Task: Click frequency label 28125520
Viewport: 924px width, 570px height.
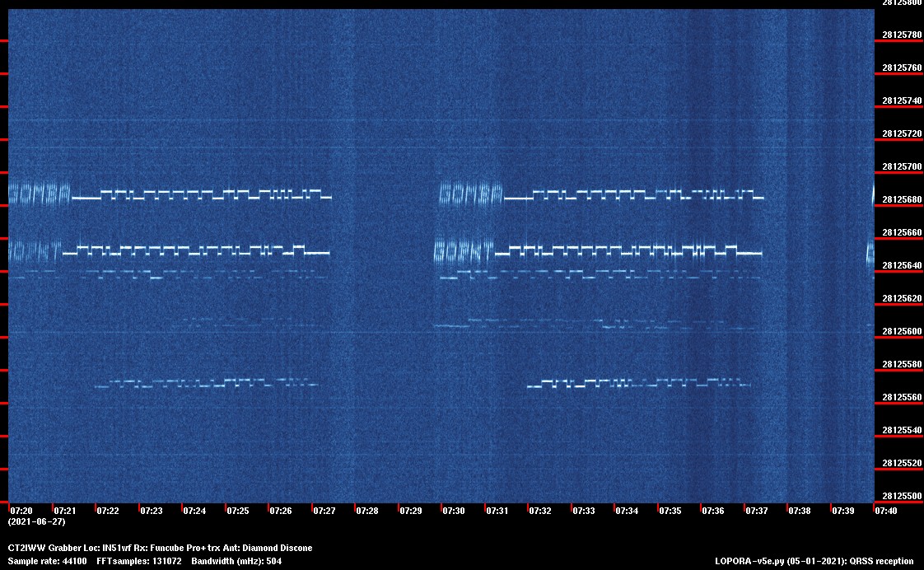Action: 902,464
